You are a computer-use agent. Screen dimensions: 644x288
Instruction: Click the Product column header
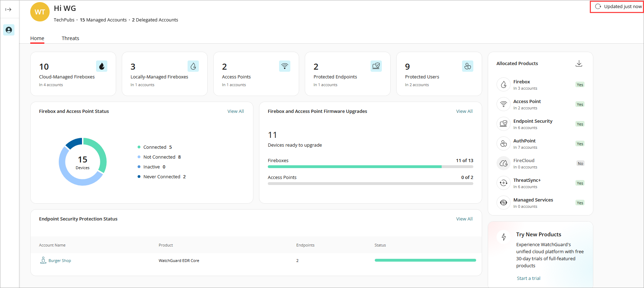(166, 245)
